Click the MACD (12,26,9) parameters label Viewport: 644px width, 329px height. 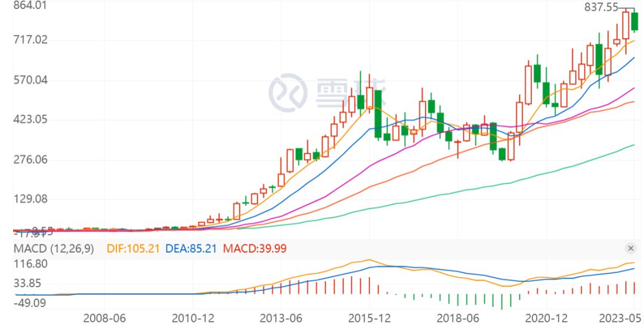pos(54,249)
